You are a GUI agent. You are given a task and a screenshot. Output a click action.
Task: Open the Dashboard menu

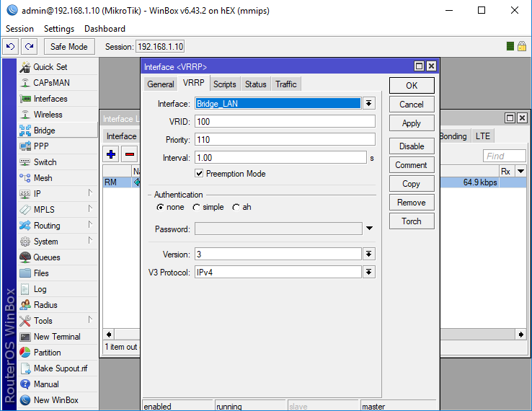[105, 29]
